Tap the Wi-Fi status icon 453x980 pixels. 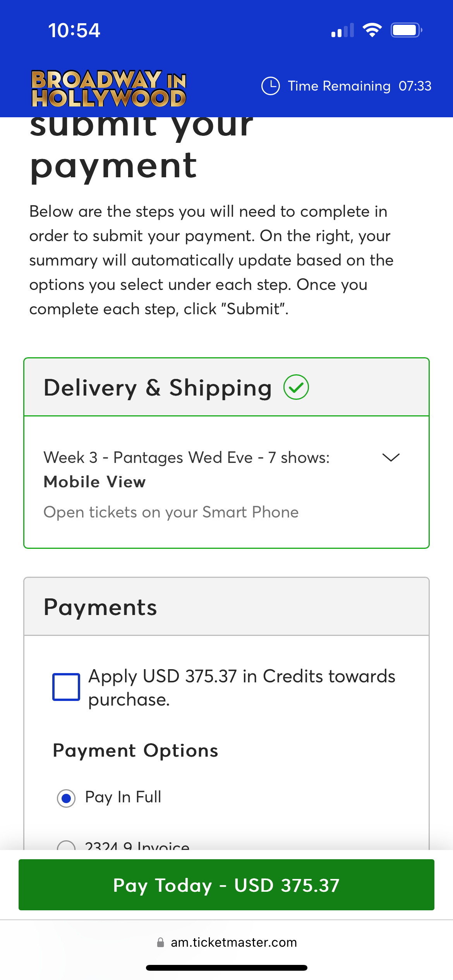point(372,30)
